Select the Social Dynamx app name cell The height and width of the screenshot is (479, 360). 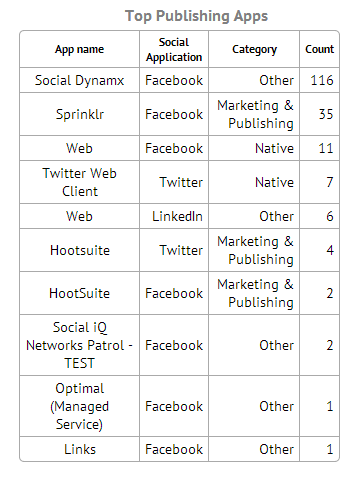(79, 80)
